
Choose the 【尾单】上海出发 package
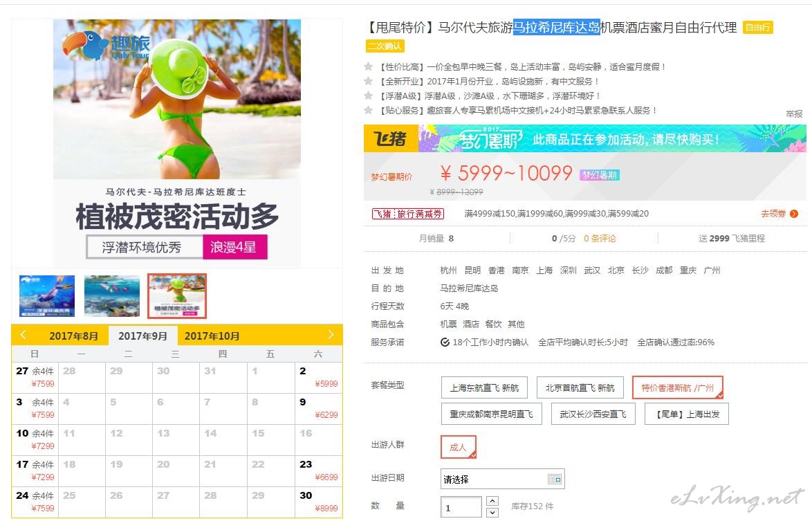pyautogui.click(x=687, y=414)
